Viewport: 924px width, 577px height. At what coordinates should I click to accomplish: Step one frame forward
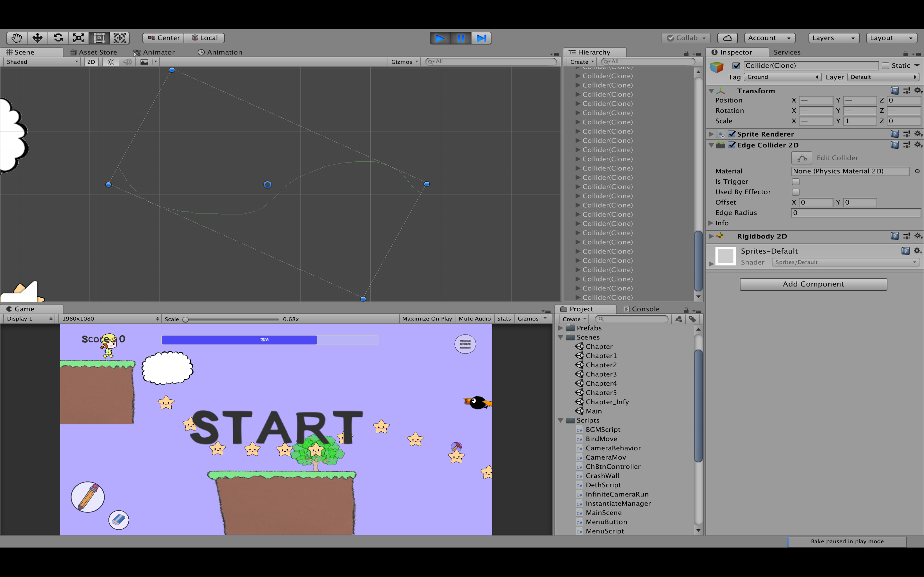pos(482,38)
